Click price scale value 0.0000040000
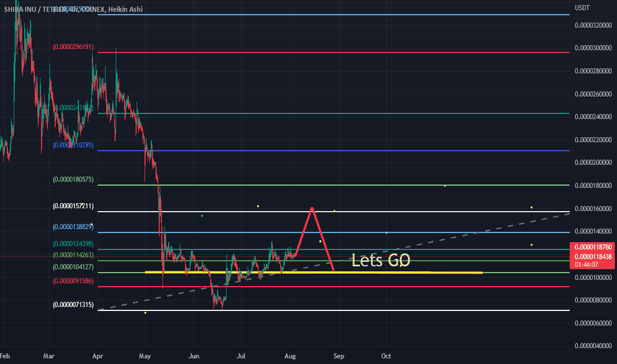 [593, 346]
